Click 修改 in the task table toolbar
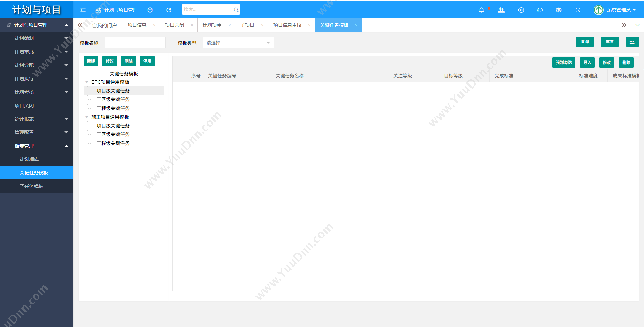 point(607,63)
